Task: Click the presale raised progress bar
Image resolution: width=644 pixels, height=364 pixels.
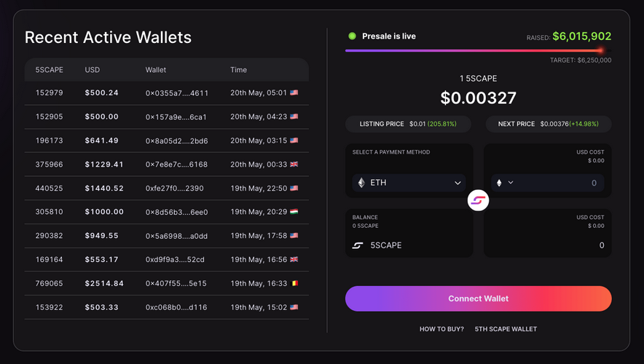Action: [474, 50]
